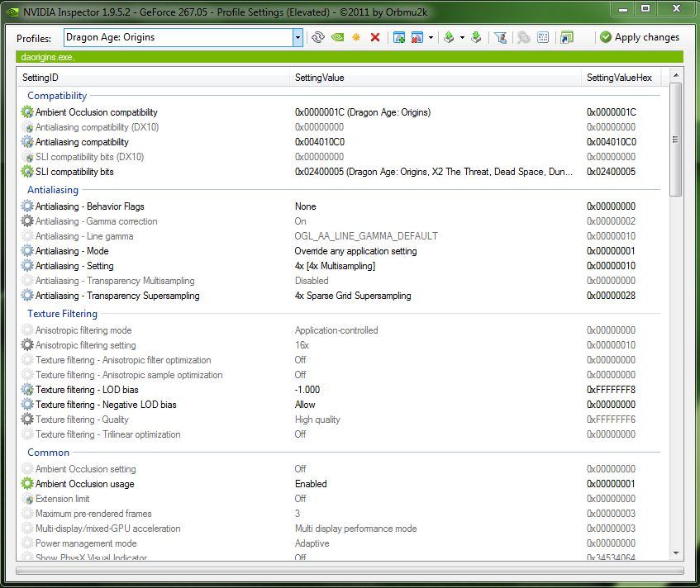Screen dimensions: 700x588
Task: Click gear icon of Texture filtering - Quality
Action: click(27, 420)
